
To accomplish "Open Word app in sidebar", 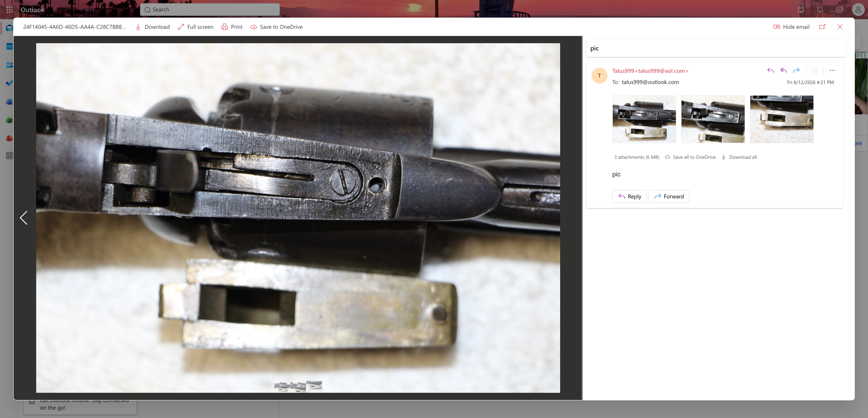I will pyautogui.click(x=9, y=102).
